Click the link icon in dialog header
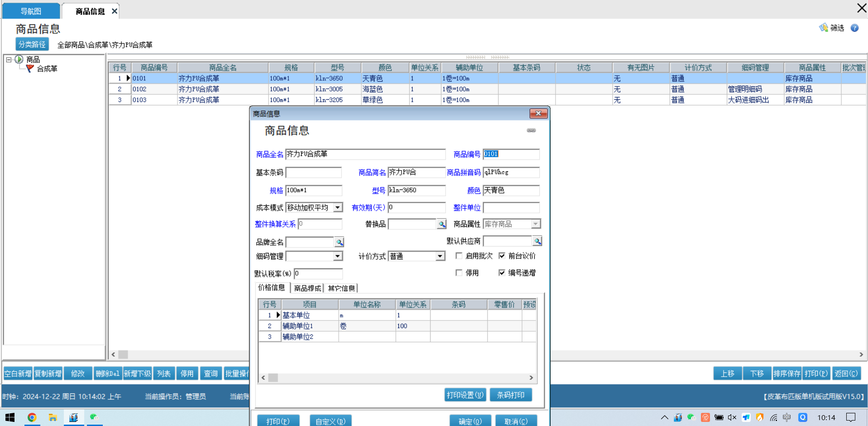 [x=531, y=131]
